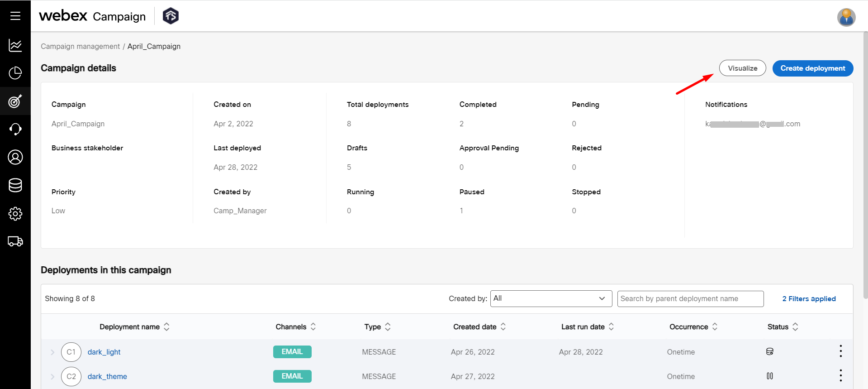
Task: Click Create deployment button
Action: click(812, 68)
